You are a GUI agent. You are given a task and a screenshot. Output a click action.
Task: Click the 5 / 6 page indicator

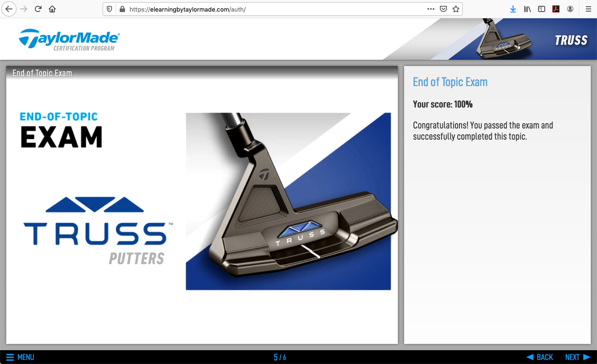click(280, 357)
